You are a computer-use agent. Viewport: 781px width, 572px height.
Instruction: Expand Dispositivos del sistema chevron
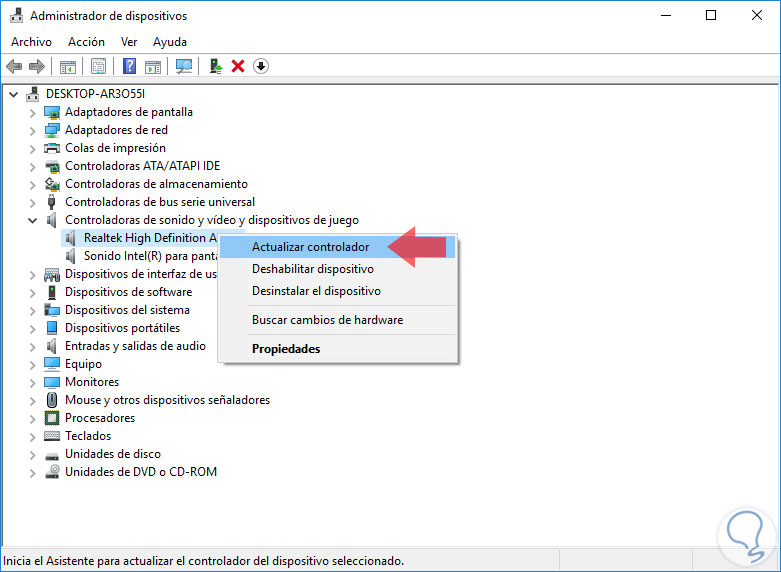click(x=32, y=310)
